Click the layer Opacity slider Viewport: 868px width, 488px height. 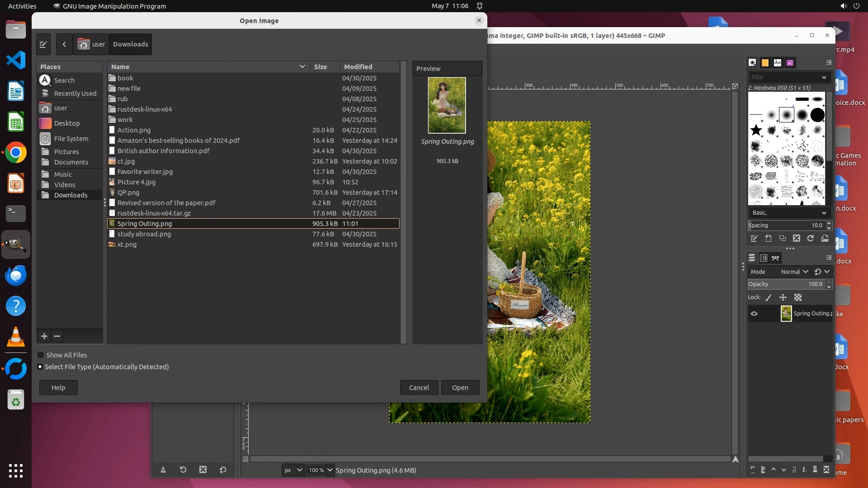click(786, 284)
